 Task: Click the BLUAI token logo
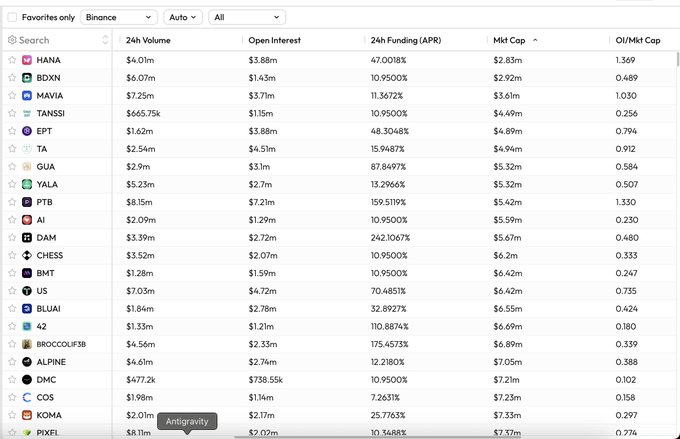click(x=27, y=308)
